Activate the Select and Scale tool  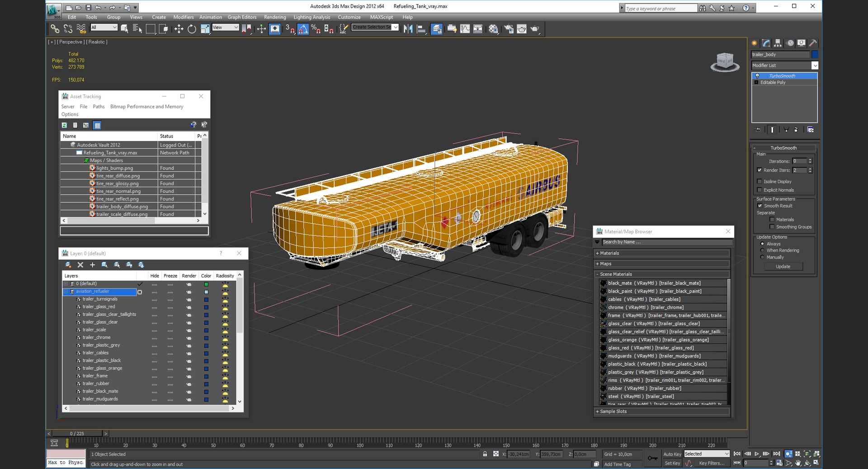click(x=205, y=29)
